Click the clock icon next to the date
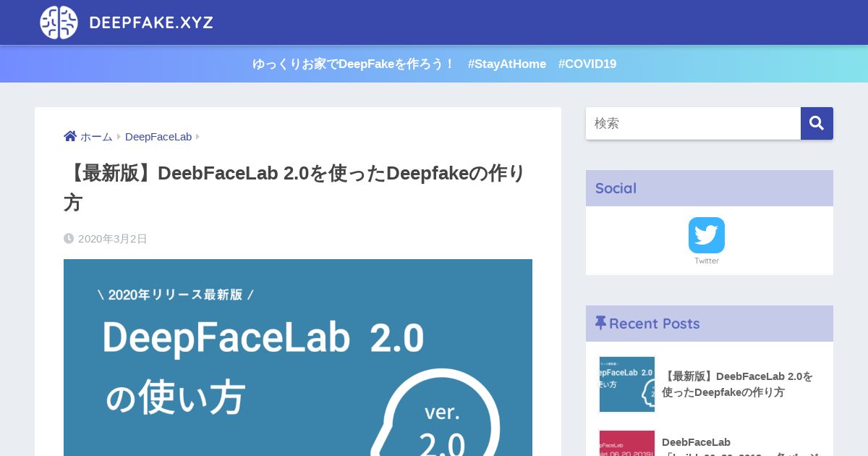 [69, 238]
